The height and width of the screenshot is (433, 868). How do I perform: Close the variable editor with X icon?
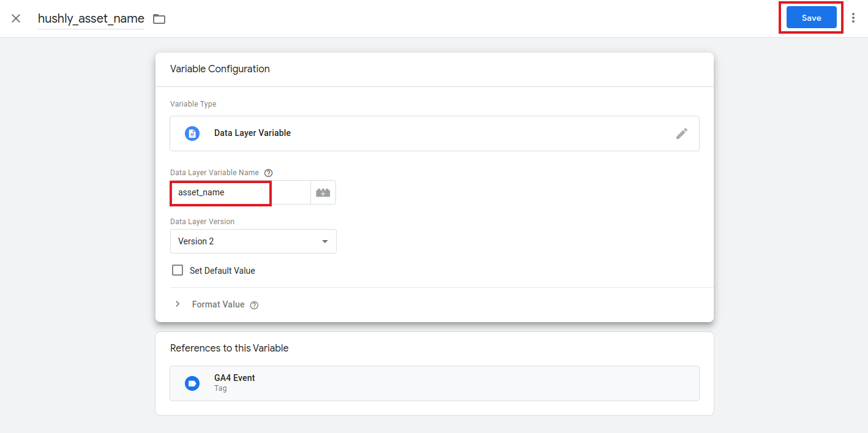pos(16,18)
